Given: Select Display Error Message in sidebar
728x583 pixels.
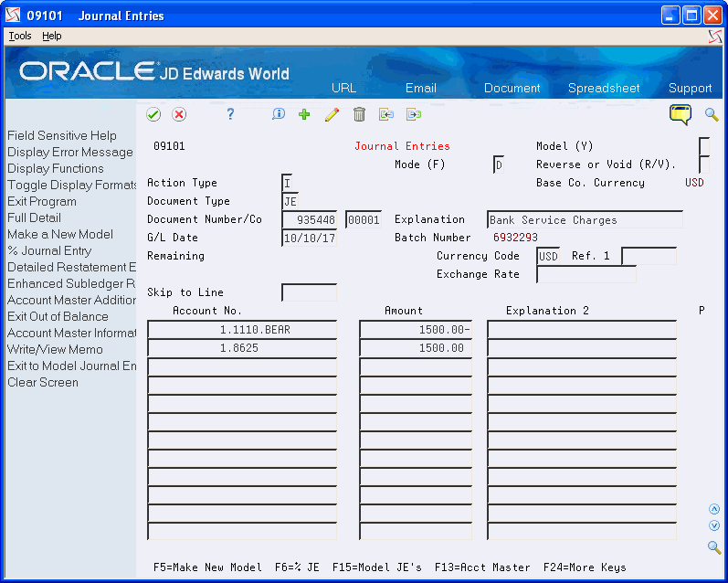Looking at the screenshot, I should 70,152.
